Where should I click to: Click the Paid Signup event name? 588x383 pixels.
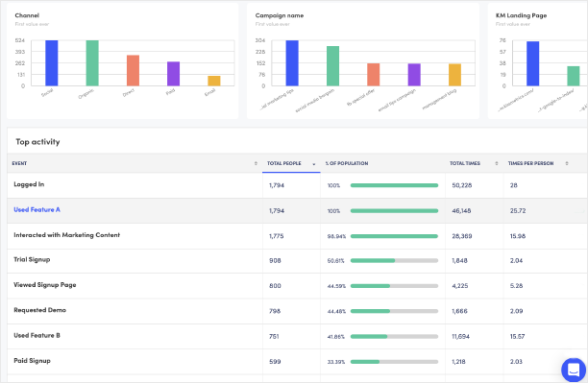pyautogui.click(x=33, y=361)
